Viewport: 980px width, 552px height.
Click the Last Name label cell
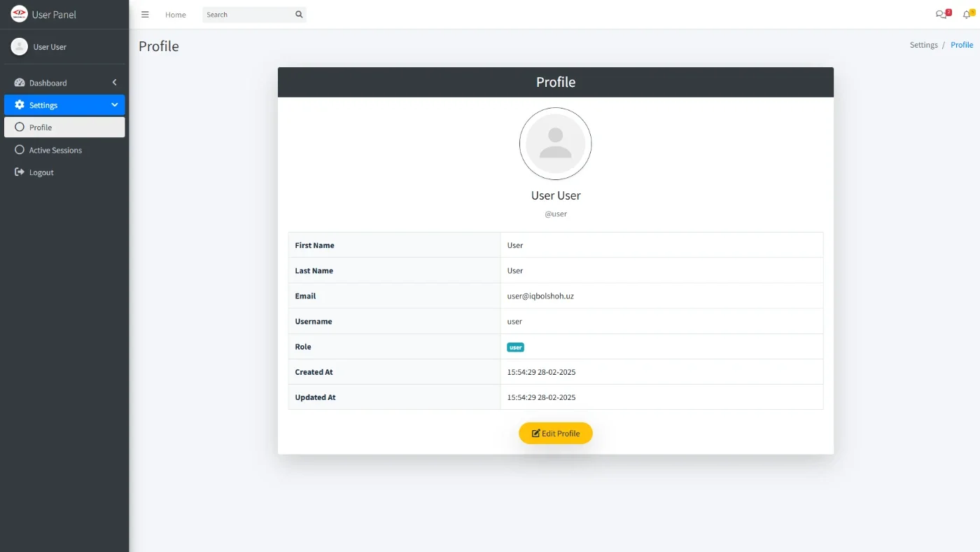395,270
